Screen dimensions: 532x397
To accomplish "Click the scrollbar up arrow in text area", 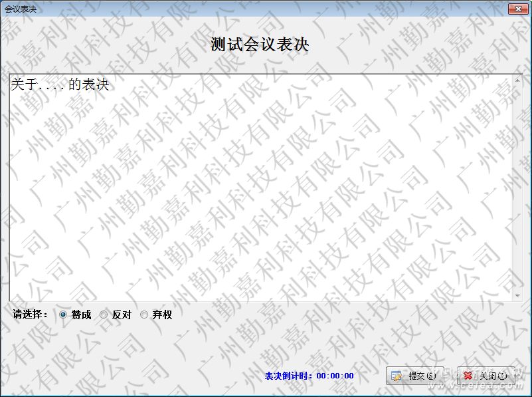I will [x=517, y=81].
